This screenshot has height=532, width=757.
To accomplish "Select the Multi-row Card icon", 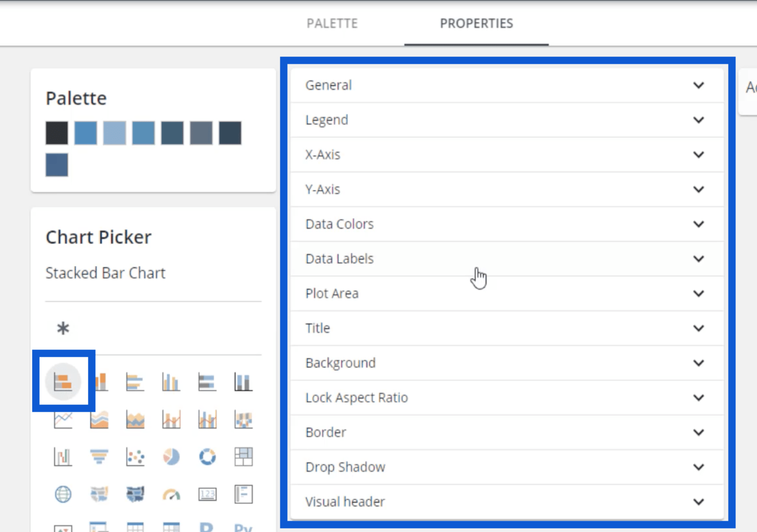I will coord(243,494).
